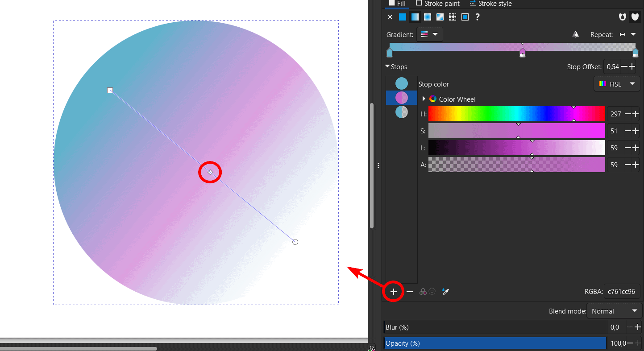This screenshot has height=351, width=644.
Task: Choose the Linear gradient fill icon
Action: [x=415, y=17]
